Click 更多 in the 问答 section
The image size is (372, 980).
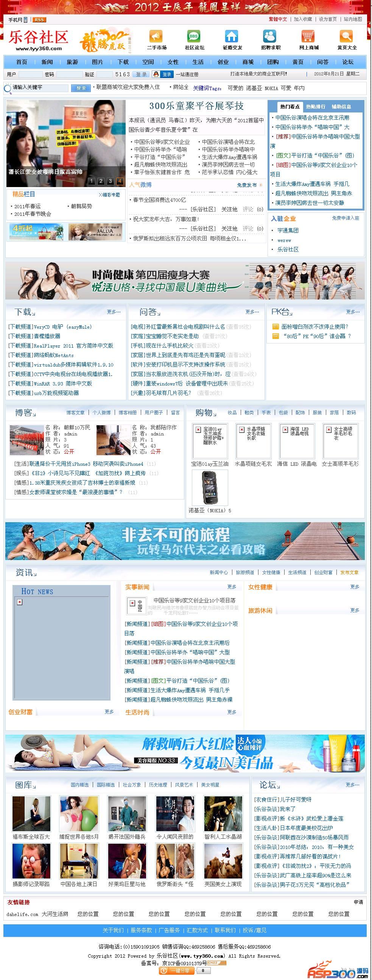click(x=252, y=312)
